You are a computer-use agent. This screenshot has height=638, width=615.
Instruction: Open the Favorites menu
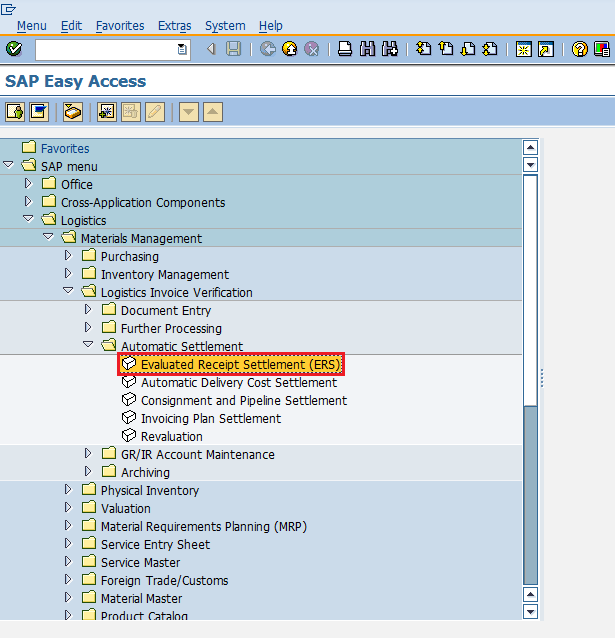(x=120, y=26)
